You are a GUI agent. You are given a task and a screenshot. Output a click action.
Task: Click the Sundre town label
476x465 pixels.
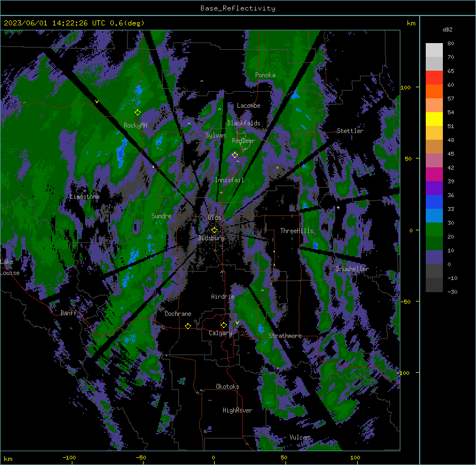pos(161,216)
